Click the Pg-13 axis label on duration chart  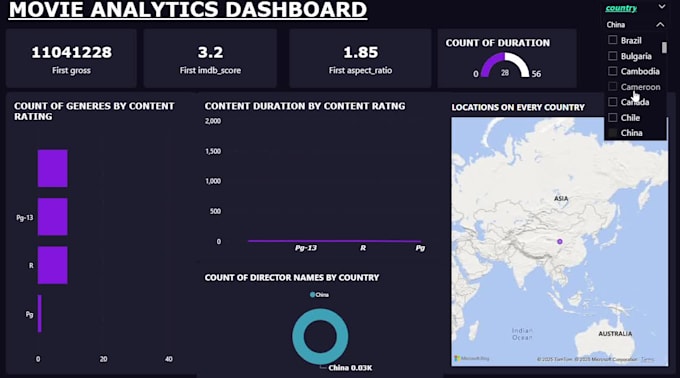tap(306, 248)
